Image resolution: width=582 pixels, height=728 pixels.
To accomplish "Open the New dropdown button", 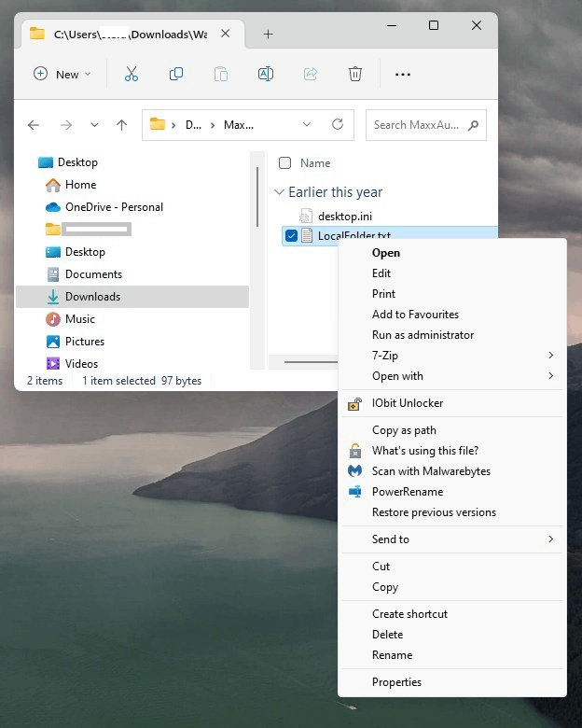I will coord(62,75).
